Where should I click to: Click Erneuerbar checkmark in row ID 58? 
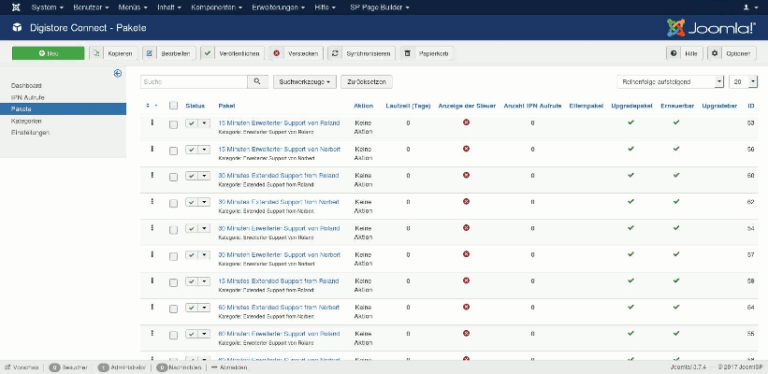(x=676, y=280)
